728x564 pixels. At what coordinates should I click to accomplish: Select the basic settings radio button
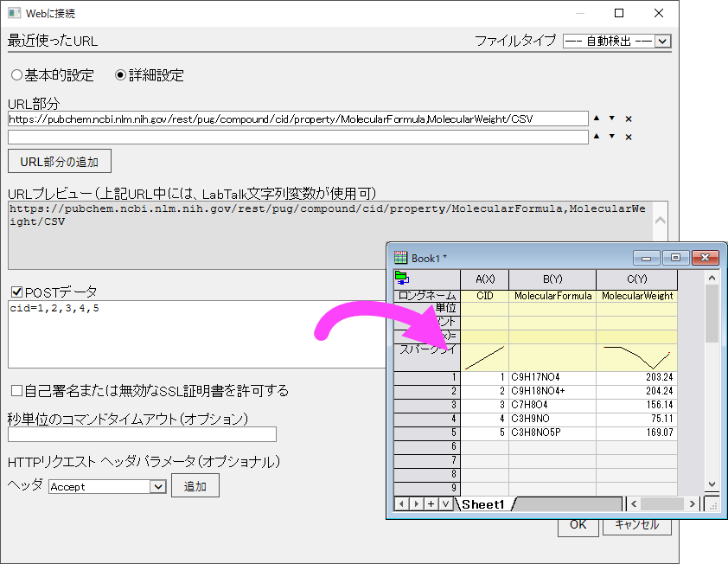click(16, 74)
